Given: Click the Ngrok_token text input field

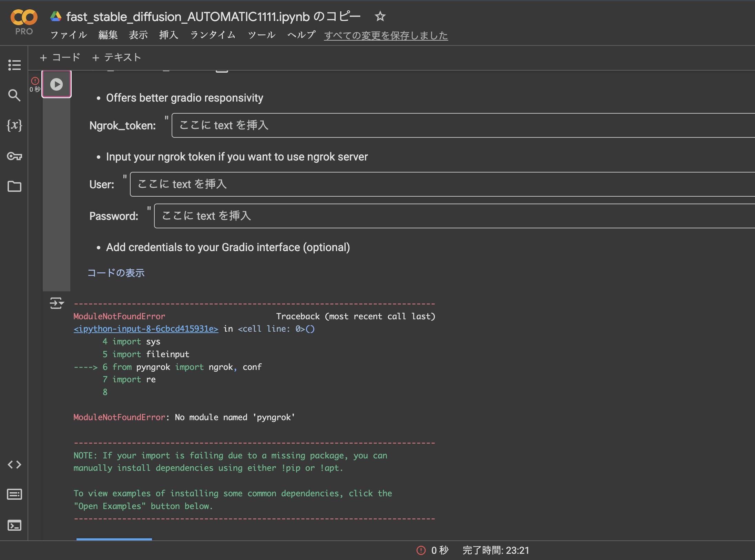Looking at the screenshot, I should pos(463,125).
